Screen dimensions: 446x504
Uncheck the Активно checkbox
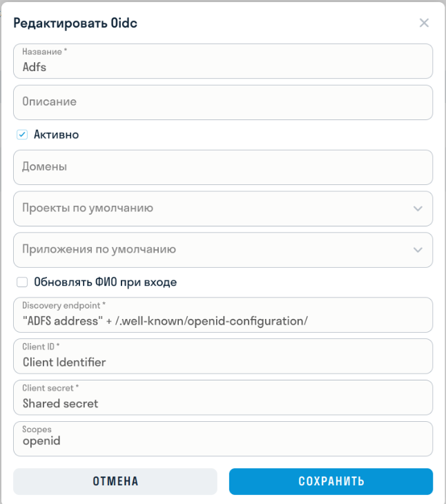[22, 135]
